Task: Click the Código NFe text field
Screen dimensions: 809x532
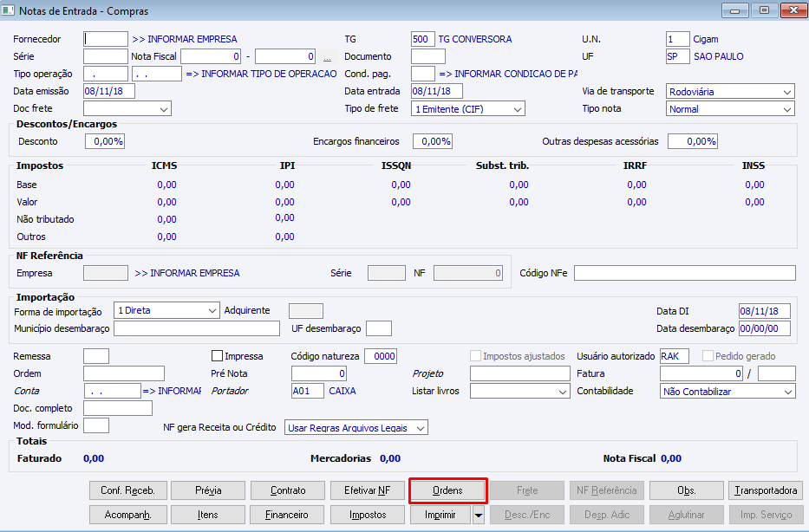Action: pos(685,273)
